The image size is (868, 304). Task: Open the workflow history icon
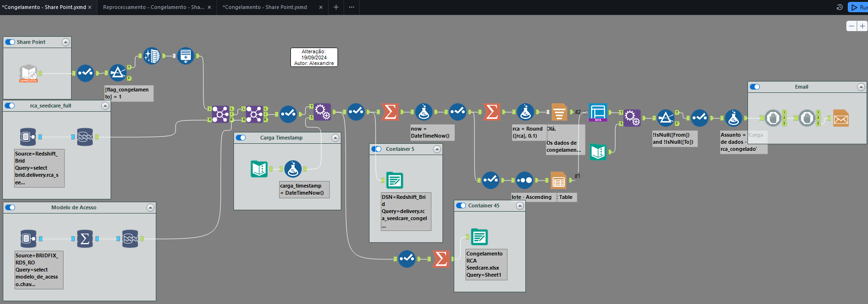[839, 7]
